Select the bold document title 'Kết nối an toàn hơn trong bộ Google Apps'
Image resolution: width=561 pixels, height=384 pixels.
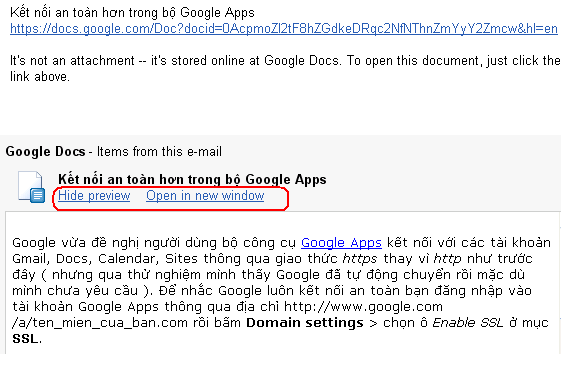(x=192, y=179)
